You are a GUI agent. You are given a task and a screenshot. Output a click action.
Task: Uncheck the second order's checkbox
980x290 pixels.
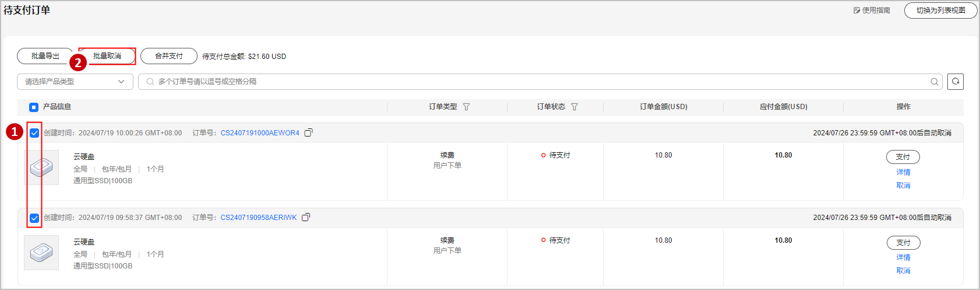34,218
